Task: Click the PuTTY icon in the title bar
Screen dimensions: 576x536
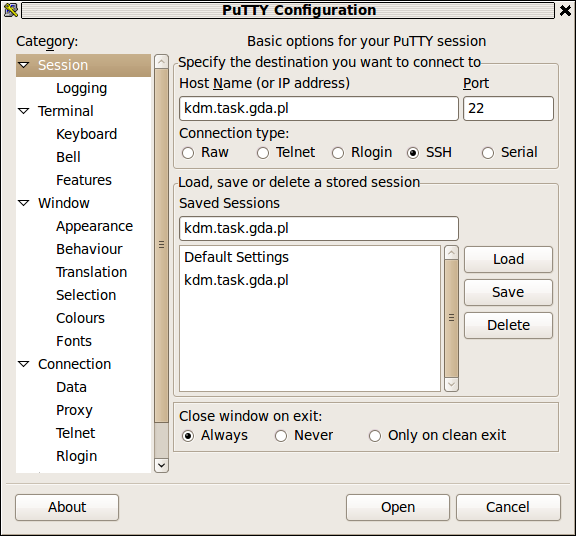Action: (x=11, y=10)
